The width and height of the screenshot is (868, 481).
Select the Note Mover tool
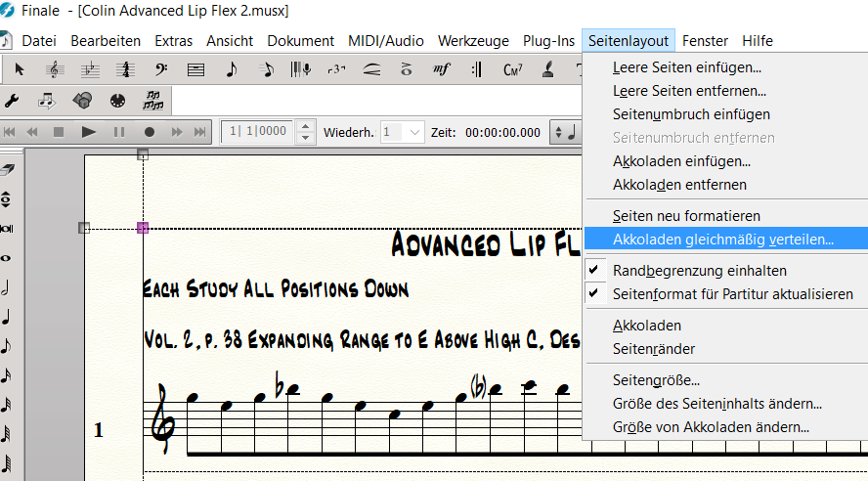tap(47, 101)
